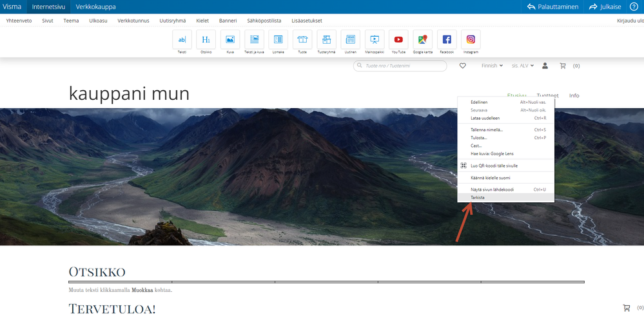The width and height of the screenshot is (644, 315).
Task: Expand the sis. ALV tax dropdown
Action: point(522,66)
